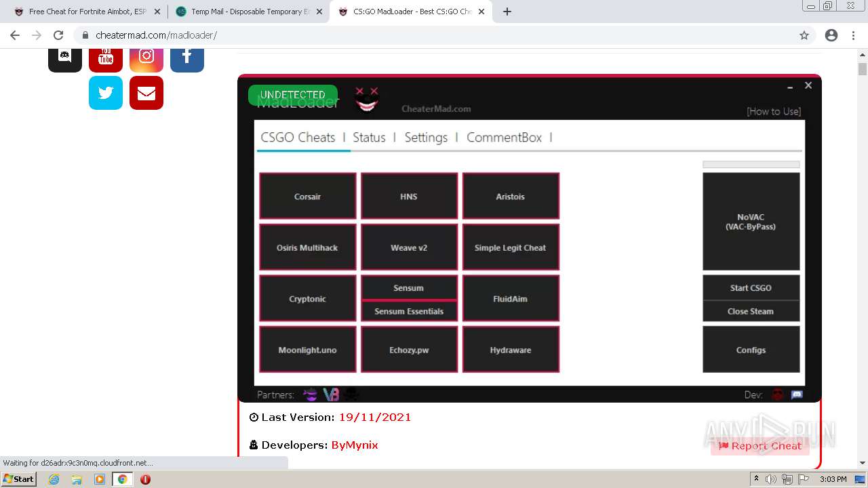Click the Echozy.pw button
Image resolution: width=868 pixels, height=488 pixels.
(409, 350)
